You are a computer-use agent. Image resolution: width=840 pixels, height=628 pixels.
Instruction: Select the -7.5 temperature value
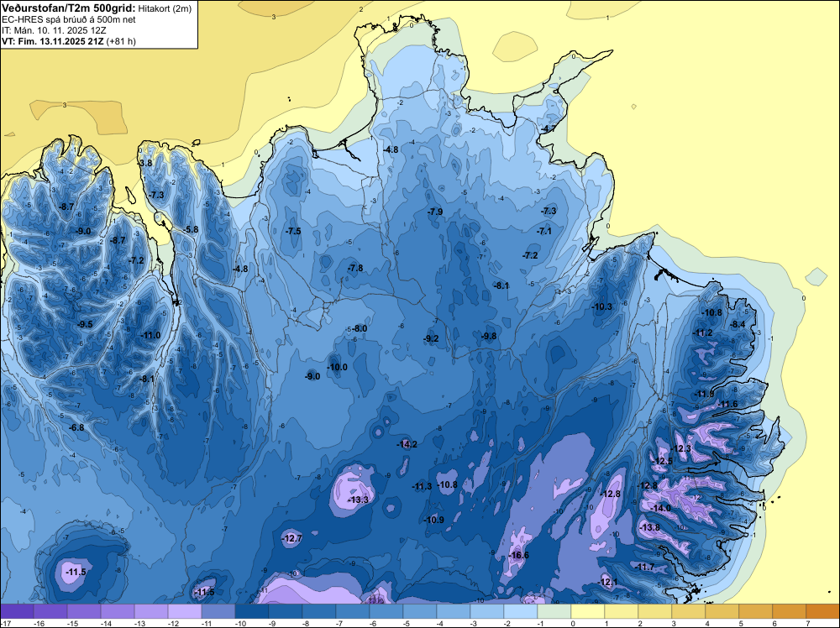point(293,231)
